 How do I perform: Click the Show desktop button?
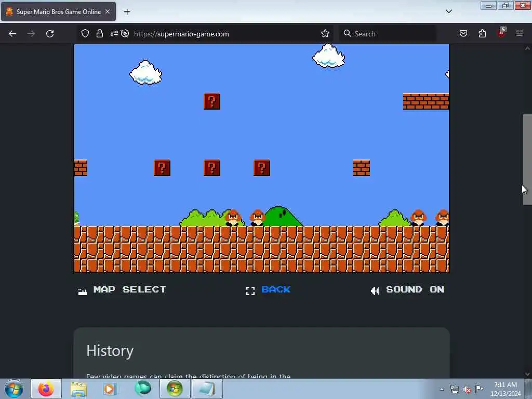click(x=528, y=389)
